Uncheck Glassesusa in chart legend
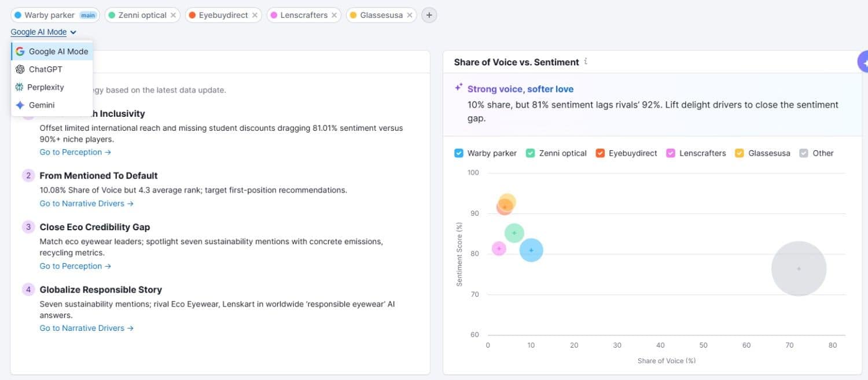This screenshot has width=868, height=380. click(x=740, y=153)
